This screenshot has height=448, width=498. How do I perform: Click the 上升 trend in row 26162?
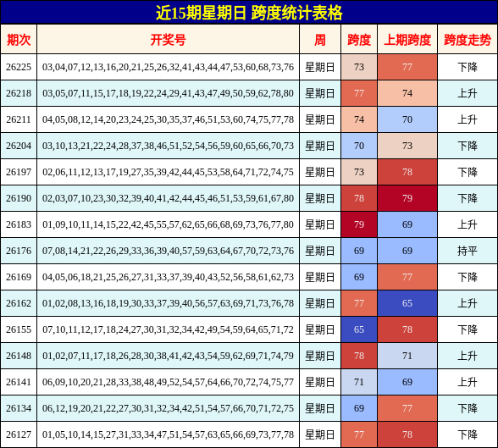pyautogui.click(x=468, y=303)
